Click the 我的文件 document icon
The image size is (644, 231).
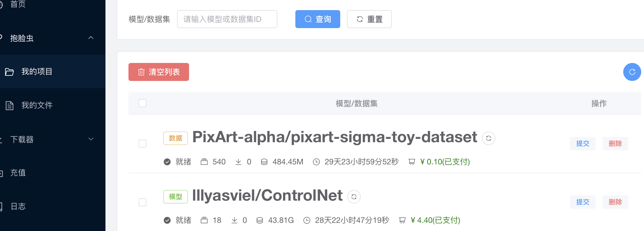(x=10, y=105)
